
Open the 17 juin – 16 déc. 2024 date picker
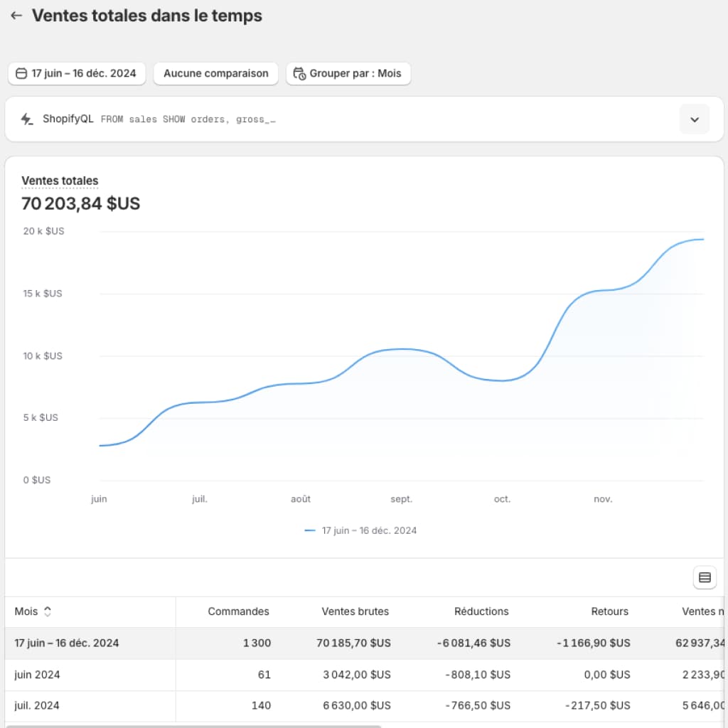pyautogui.click(x=76, y=73)
